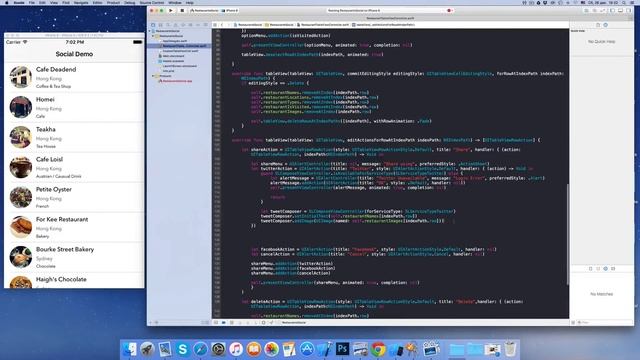Select Info.plist in the navigator
Screen dimensions: 640x360
168,71
